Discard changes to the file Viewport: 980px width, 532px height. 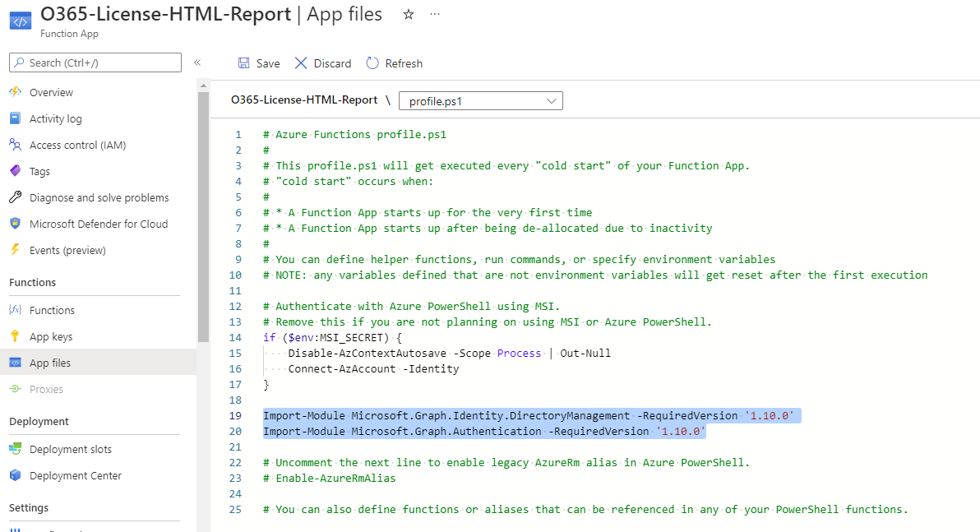(323, 63)
